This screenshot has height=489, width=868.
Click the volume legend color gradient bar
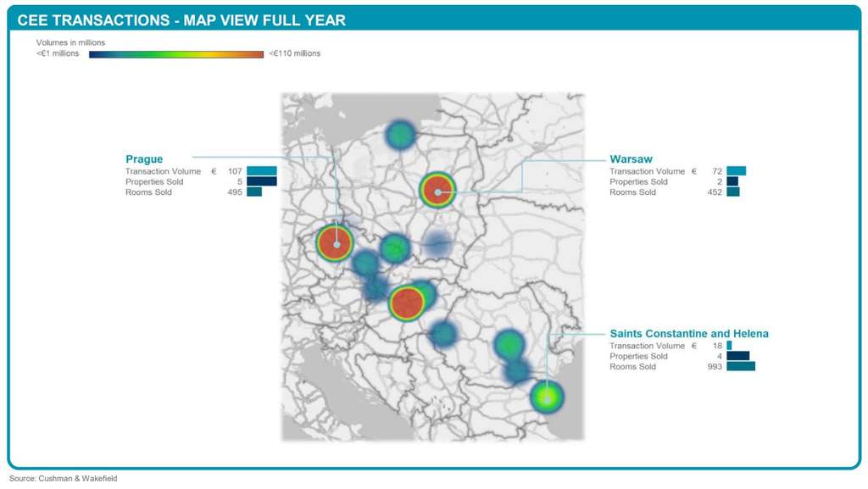pyautogui.click(x=175, y=53)
